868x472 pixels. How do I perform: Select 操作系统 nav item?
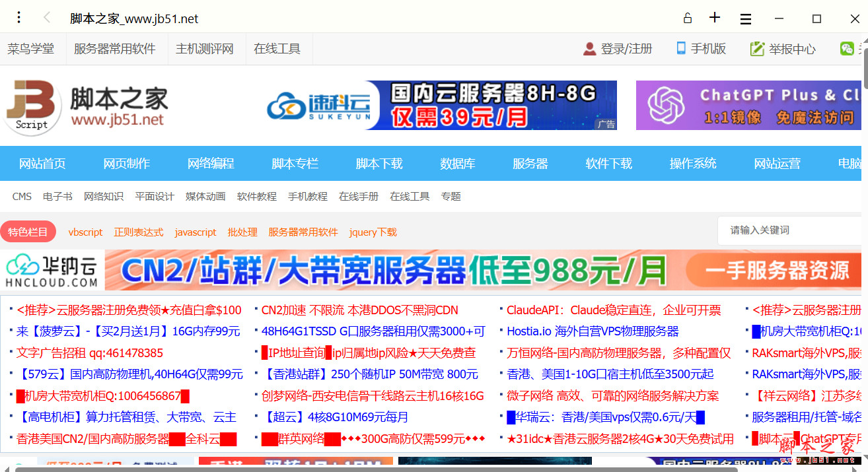(x=693, y=164)
